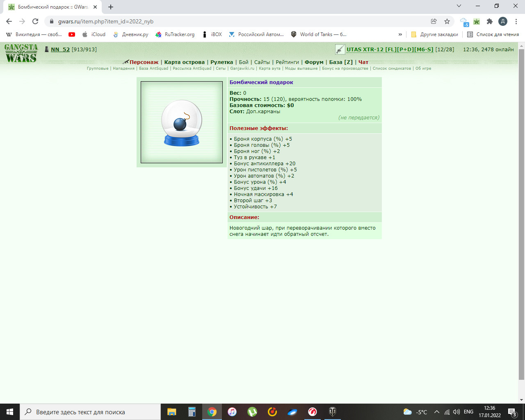Open the iCloud bookmark

[x=94, y=34]
